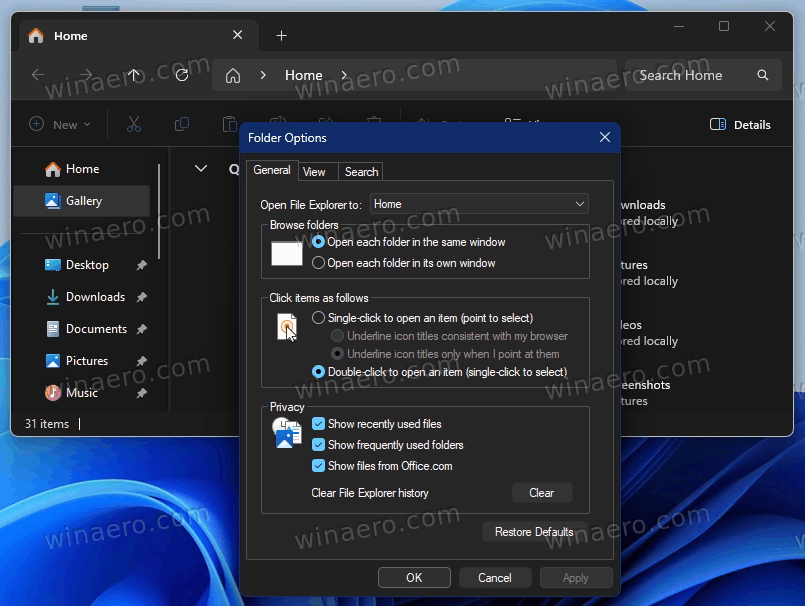Click the Restore Defaults button
Screen dimensions: 805x606
point(534,532)
